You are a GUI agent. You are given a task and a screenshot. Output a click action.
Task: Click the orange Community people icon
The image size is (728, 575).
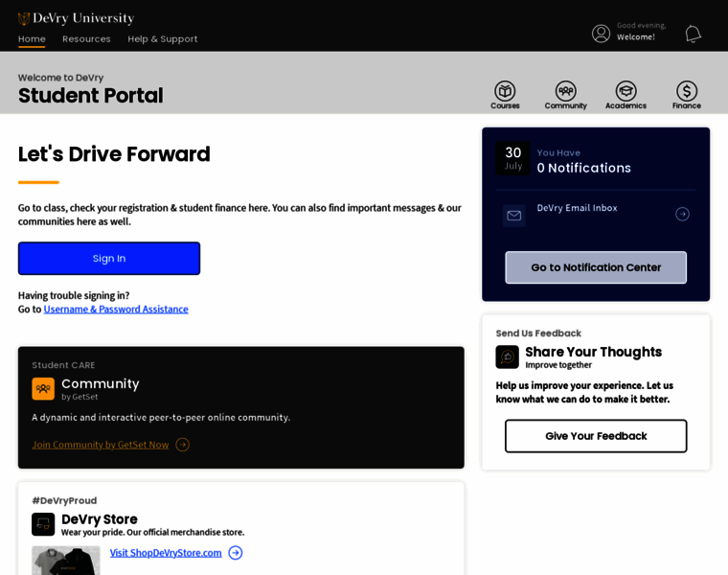pyautogui.click(x=43, y=389)
